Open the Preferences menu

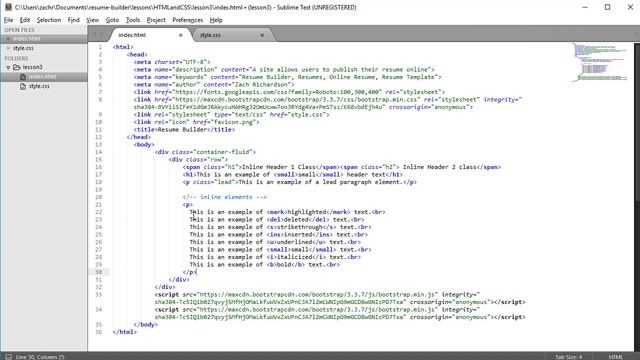[x=187, y=20]
